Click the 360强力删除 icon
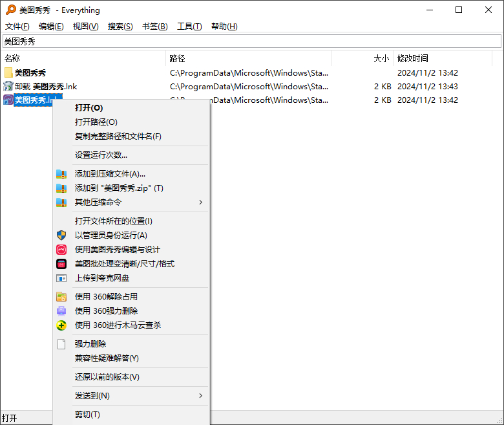 (61, 311)
